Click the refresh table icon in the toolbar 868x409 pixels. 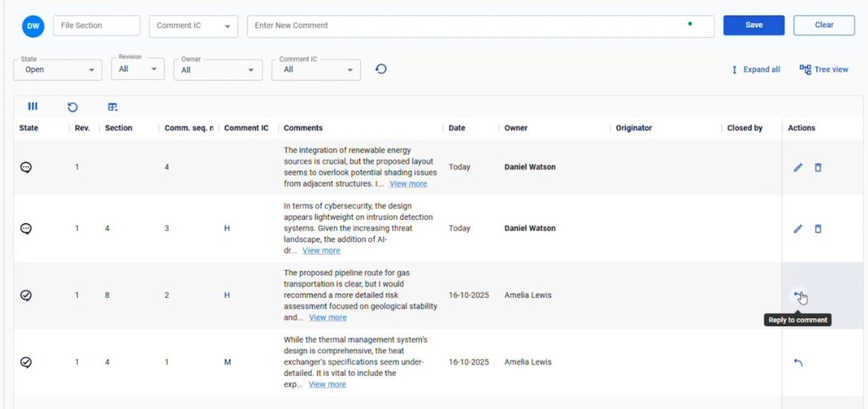point(73,107)
